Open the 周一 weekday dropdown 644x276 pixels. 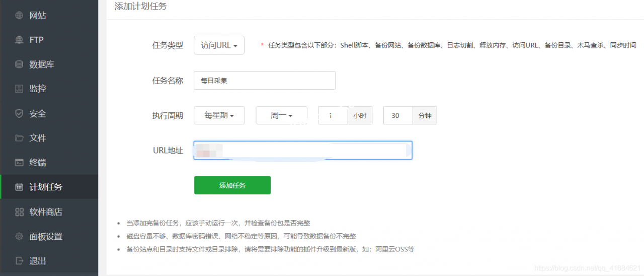pos(281,115)
